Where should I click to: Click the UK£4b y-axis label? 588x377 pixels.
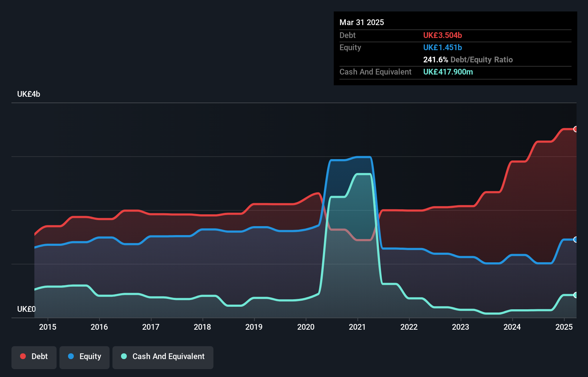click(29, 94)
